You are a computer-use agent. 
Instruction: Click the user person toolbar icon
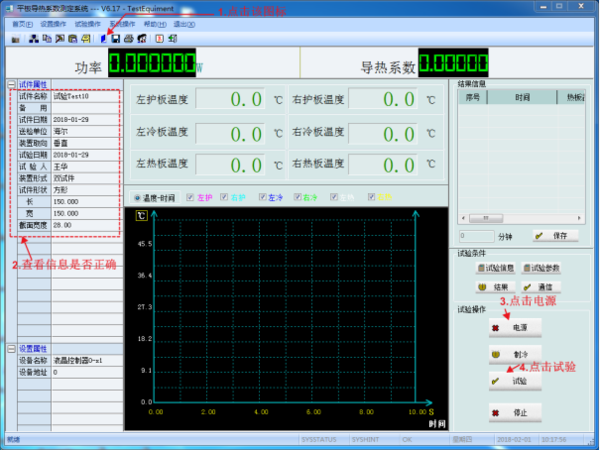[x=142, y=39]
